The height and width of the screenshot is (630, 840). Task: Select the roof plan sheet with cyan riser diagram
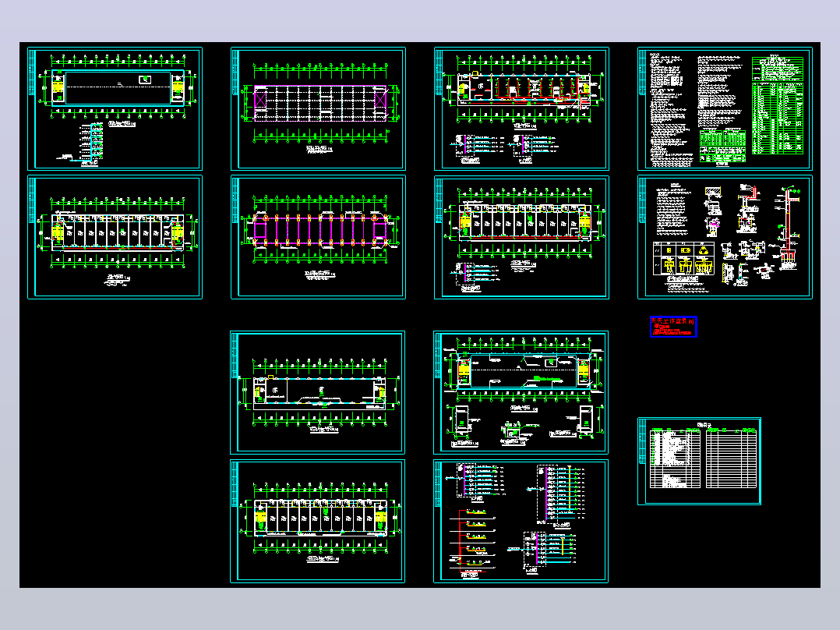coord(115,109)
